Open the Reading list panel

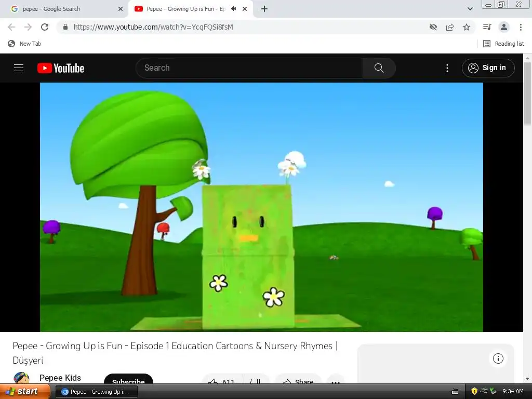coord(503,44)
